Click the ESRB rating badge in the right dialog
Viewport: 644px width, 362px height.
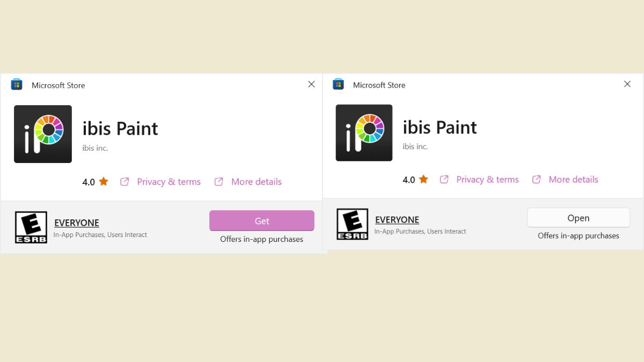point(352,224)
